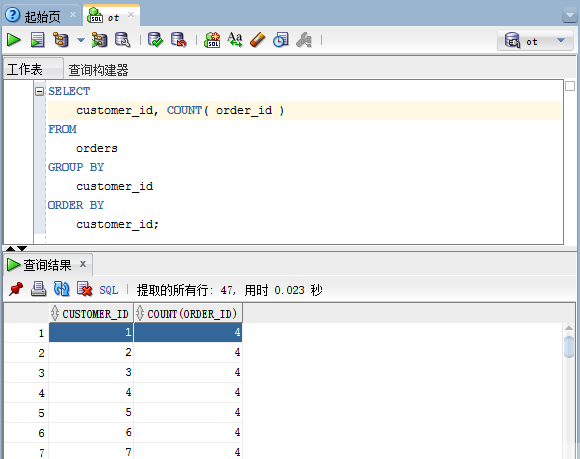Click the checkbox at editor's top right
Image resolution: width=580 pixels, height=459 pixels.
pyautogui.click(x=570, y=86)
